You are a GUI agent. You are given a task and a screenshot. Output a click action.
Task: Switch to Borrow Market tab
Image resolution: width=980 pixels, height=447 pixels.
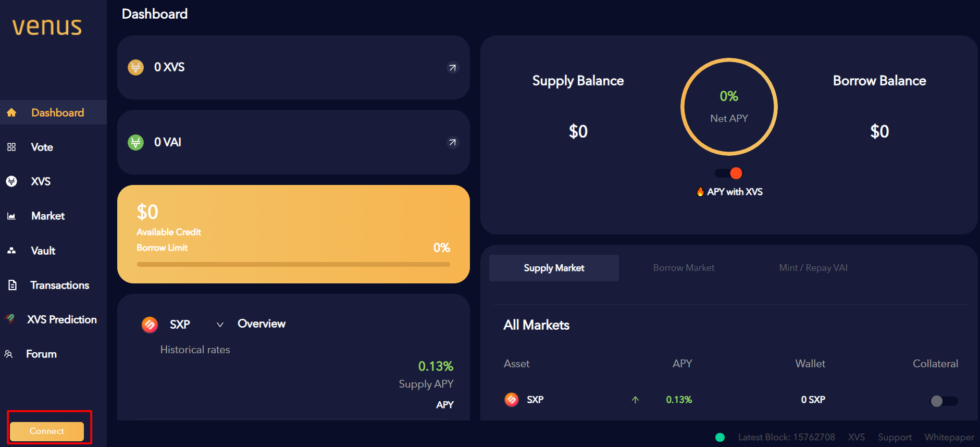pos(684,268)
